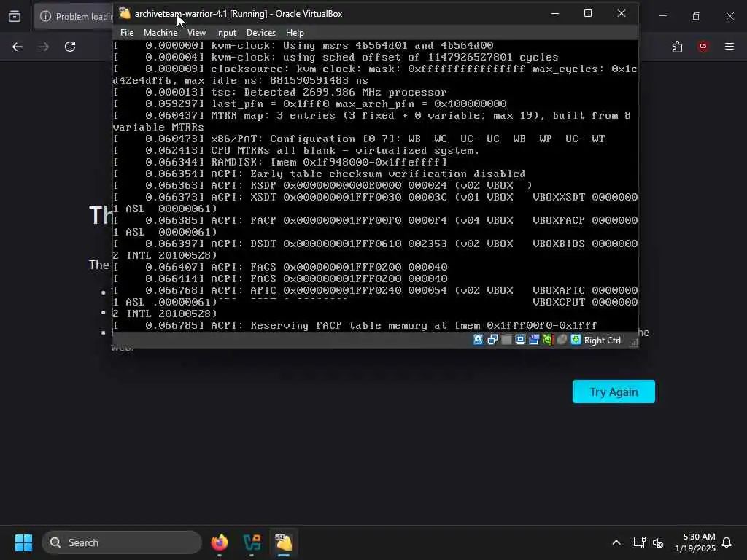Click the network adapters status icon
747x560 pixels.
(492, 340)
